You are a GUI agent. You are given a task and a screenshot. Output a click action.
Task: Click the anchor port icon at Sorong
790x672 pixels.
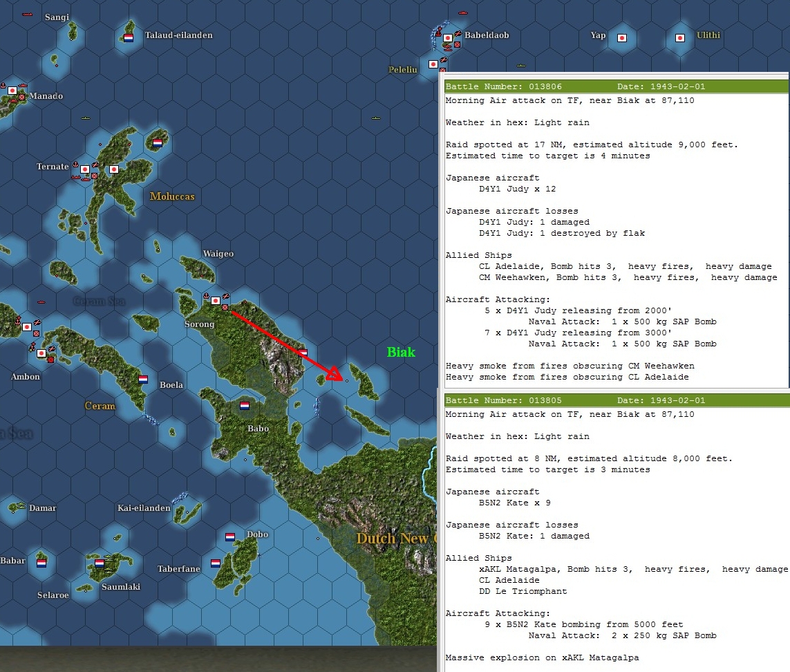[206, 297]
